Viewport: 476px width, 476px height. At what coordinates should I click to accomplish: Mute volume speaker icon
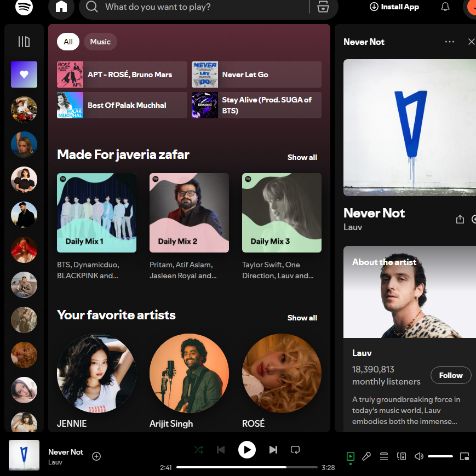pyautogui.click(x=419, y=456)
